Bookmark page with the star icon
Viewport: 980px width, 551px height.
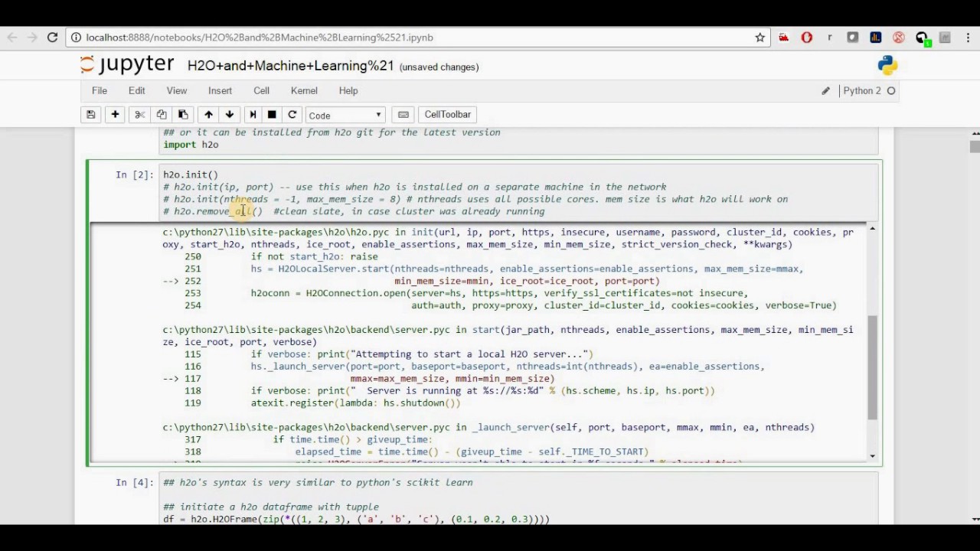tap(760, 37)
